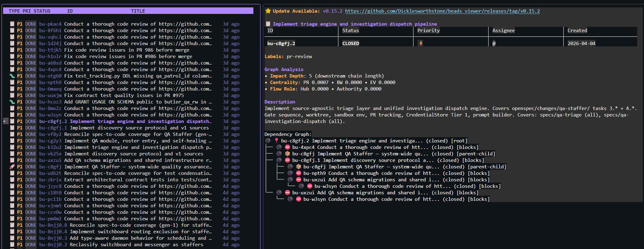The image size is (644, 249).
Task: Select the bu-t9jk5 Fix code review issues row
Action: click(x=127, y=50)
